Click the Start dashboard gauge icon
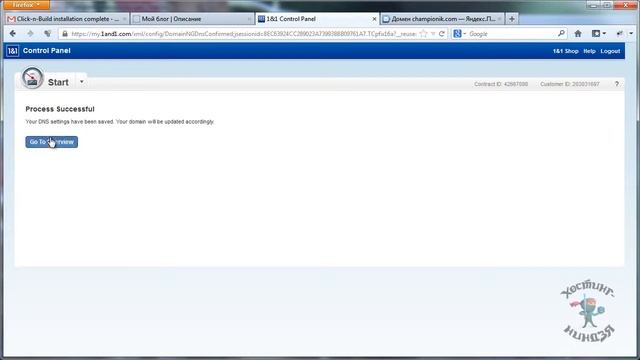The width and height of the screenshot is (640, 360). pos(32,78)
